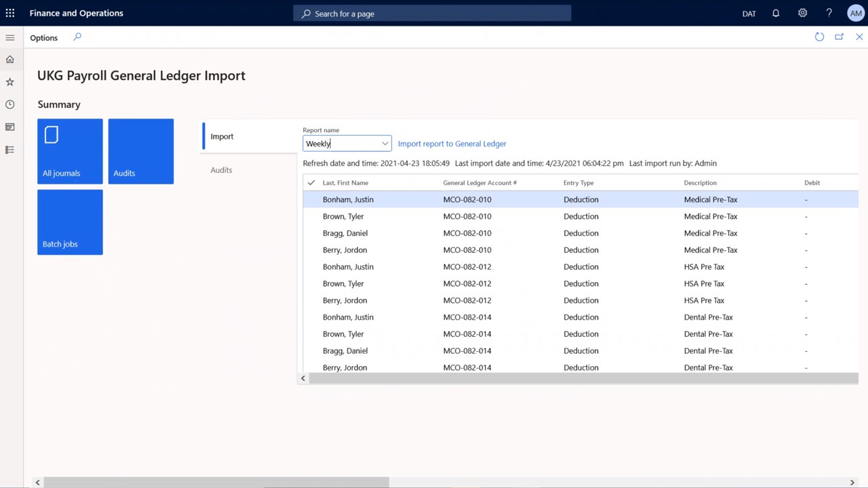Sort by Last, First Name column header

point(345,183)
